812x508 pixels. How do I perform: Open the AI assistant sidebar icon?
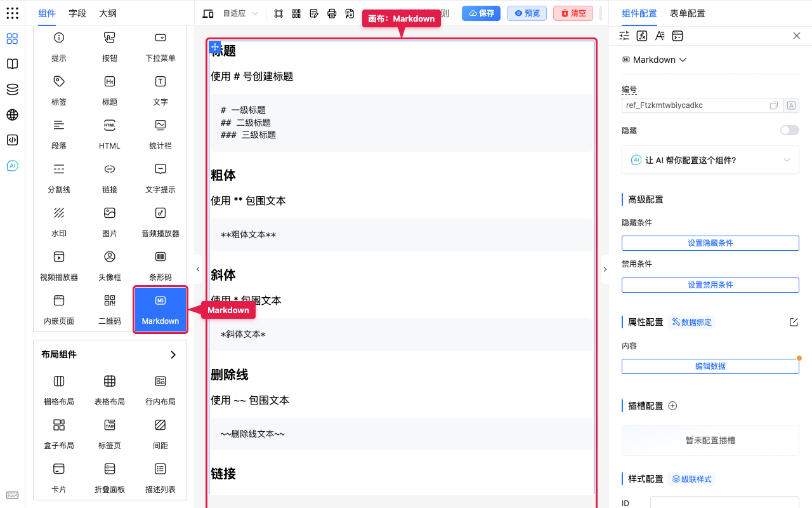12,166
